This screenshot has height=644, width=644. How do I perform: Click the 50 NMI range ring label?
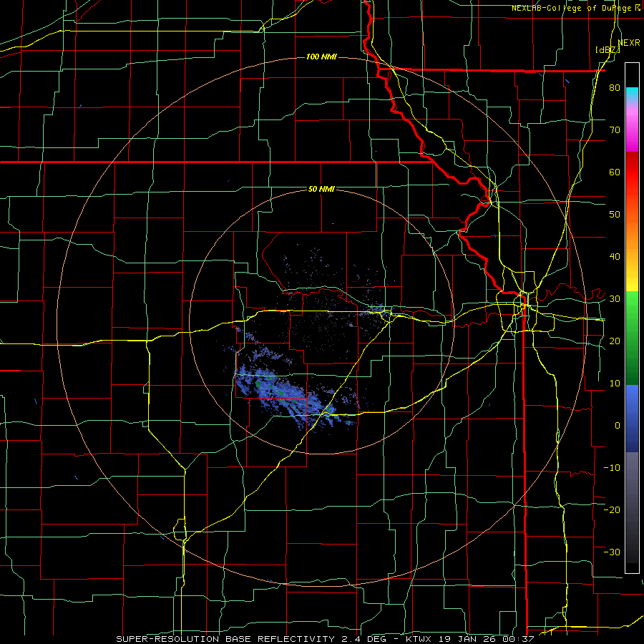[321, 189]
